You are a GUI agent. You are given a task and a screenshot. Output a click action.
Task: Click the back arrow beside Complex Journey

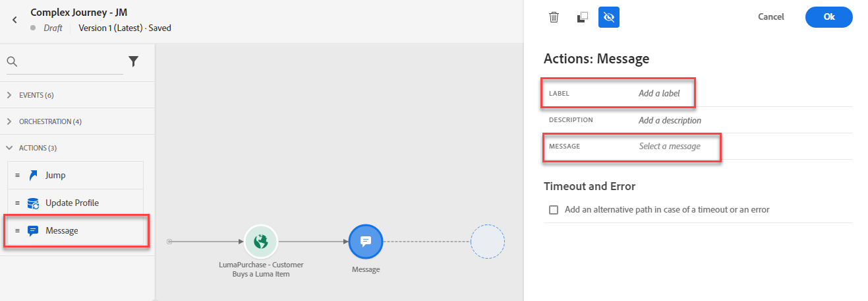(14, 20)
